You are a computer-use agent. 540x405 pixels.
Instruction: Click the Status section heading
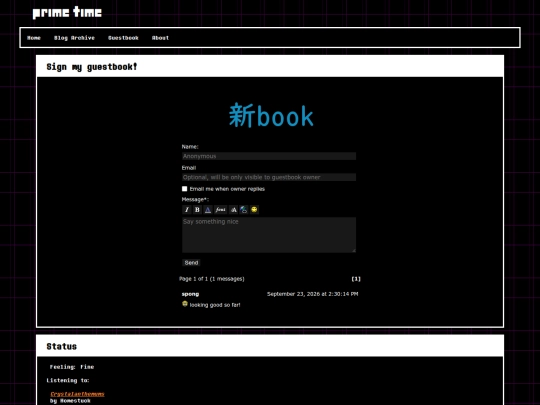(x=62, y=346)
